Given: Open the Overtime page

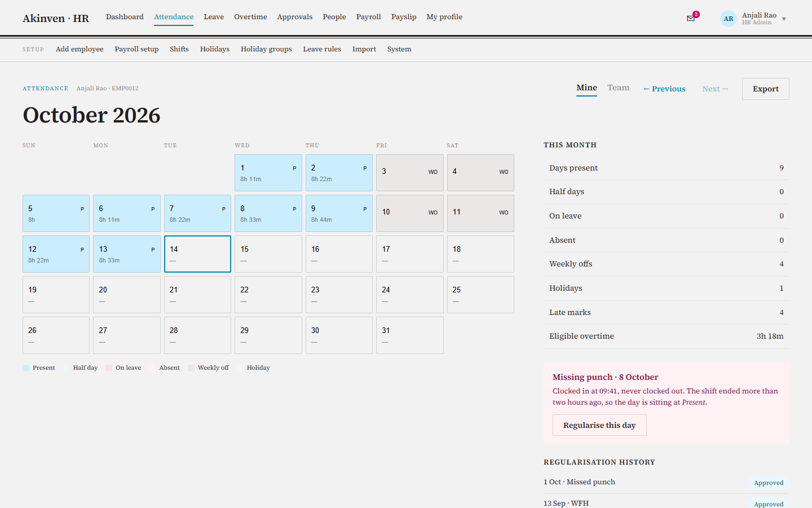Looking at the screenshot, I should 250,17.
